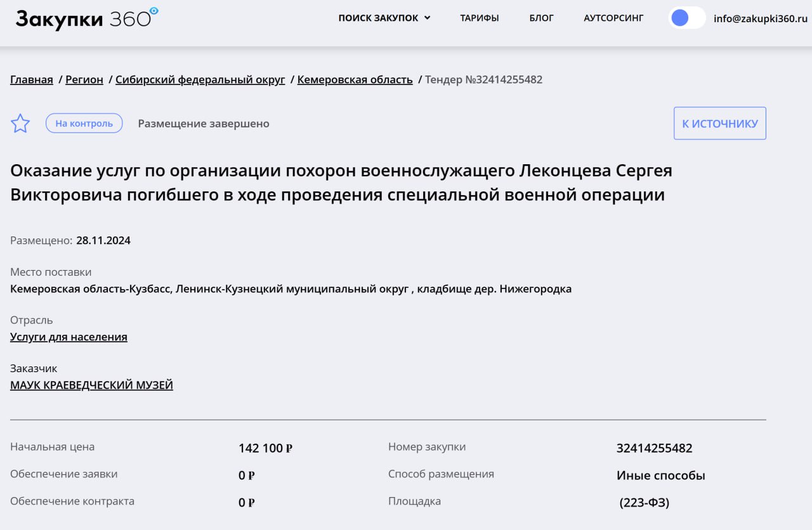The height and width of the screenshot is (530, 812).
Task: Click the starting price 142 100 ₽ value
Action: [265, 448]
